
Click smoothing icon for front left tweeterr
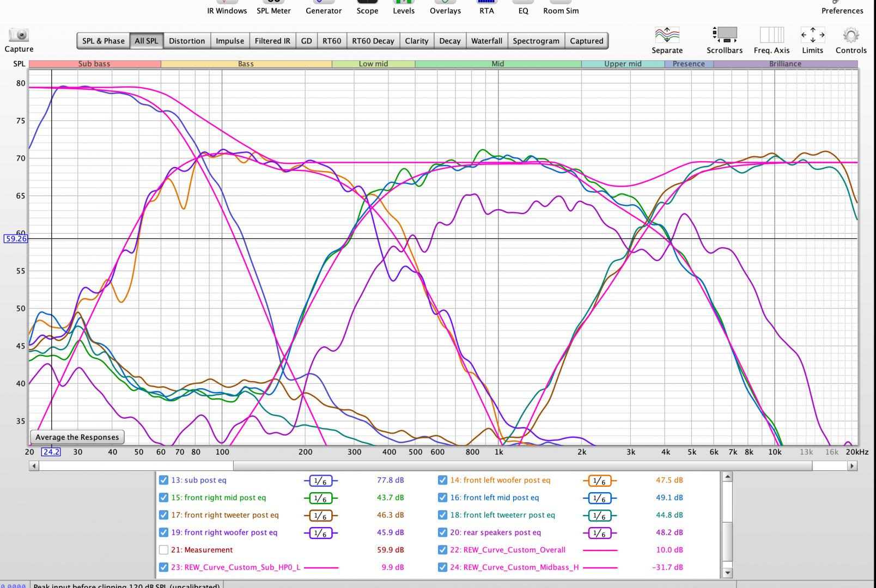coord(599,516)
